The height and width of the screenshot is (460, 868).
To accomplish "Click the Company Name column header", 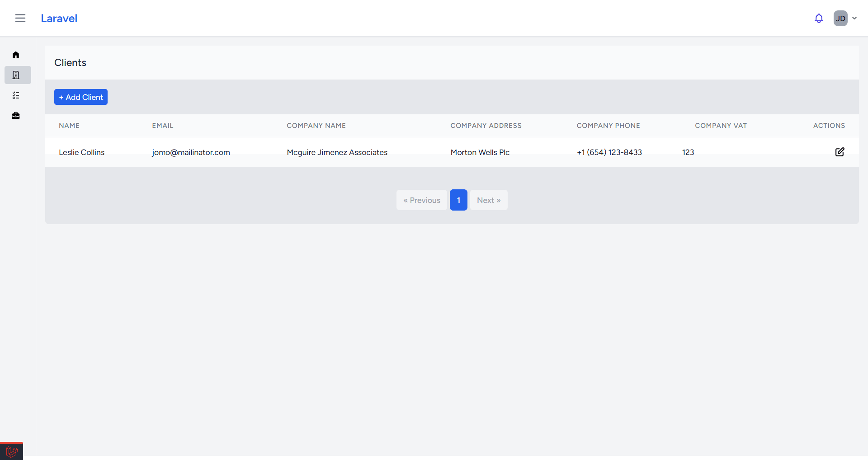I will [x=316, y=126].
